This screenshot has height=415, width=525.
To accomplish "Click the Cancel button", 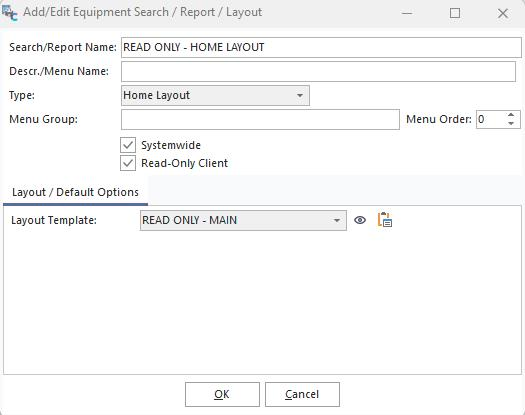I will pos(302,394).
